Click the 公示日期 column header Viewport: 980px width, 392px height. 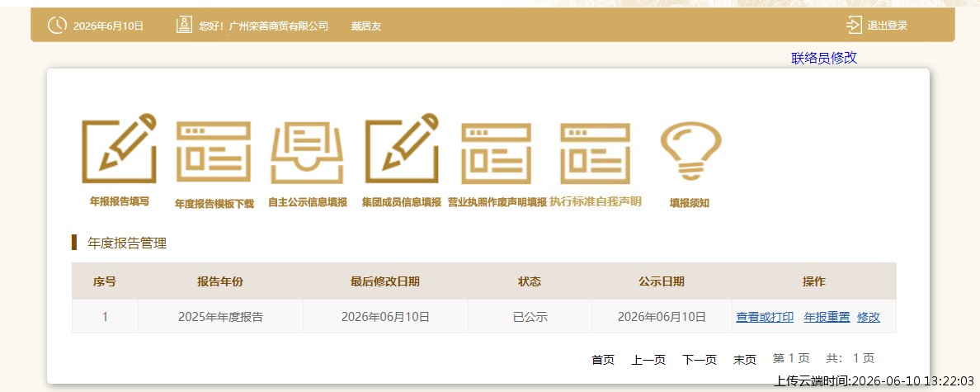[662, 281]
